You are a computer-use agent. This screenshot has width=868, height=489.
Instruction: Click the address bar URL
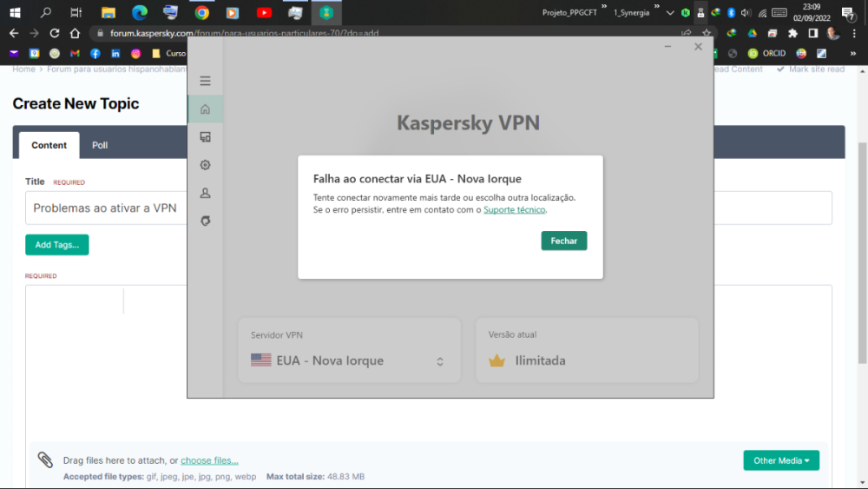coord(244,33)
